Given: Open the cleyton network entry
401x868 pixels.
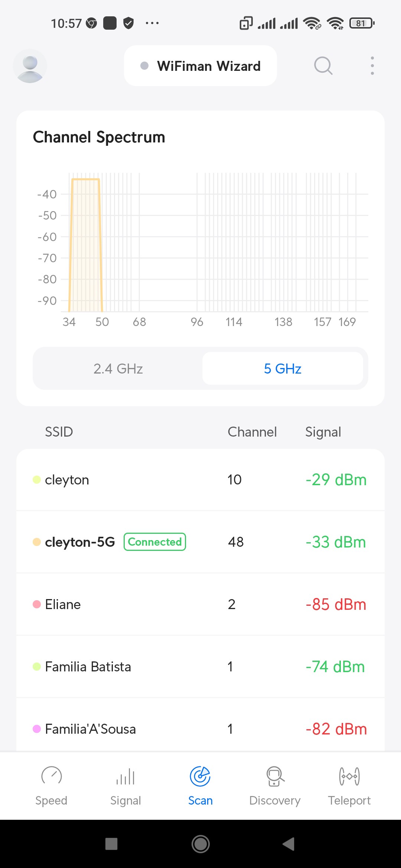Looking at the screenshot, I should pos(200,480).
